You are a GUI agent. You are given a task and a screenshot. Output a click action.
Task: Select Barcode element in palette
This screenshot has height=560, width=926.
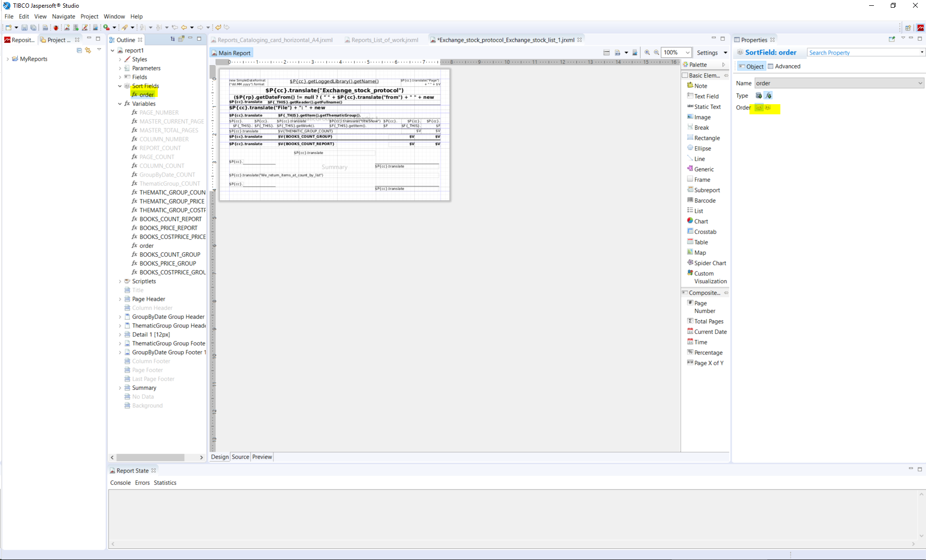705,201
